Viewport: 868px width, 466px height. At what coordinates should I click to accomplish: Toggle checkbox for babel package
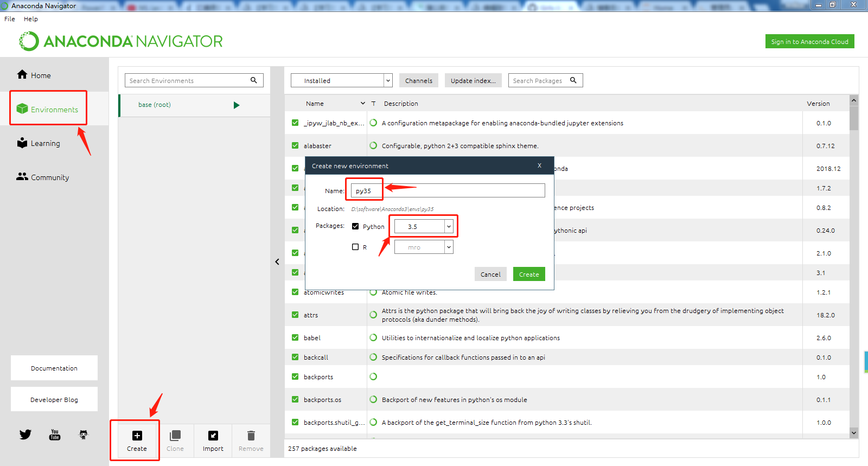pos(295,337)
